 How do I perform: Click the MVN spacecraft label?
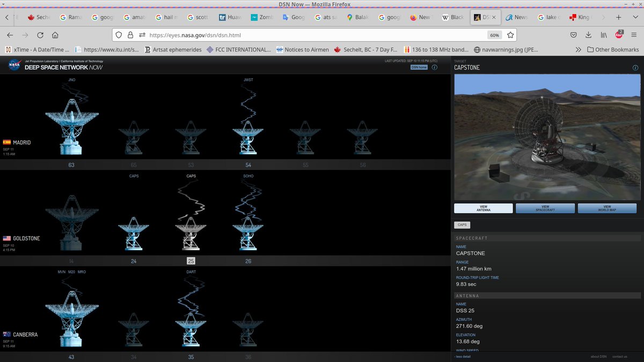pyautogui.click(x=62, y=272)
